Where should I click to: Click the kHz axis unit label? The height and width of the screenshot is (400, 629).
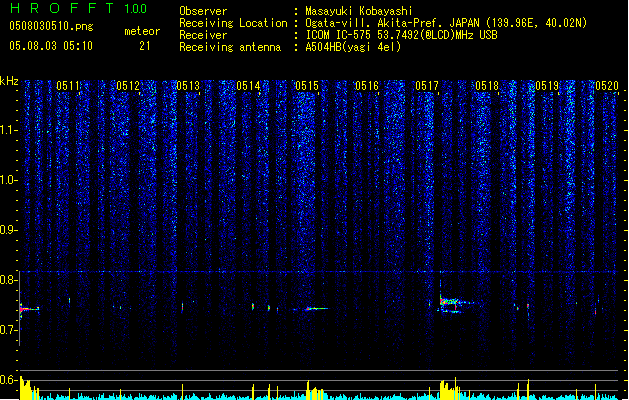tap(9, 81)
